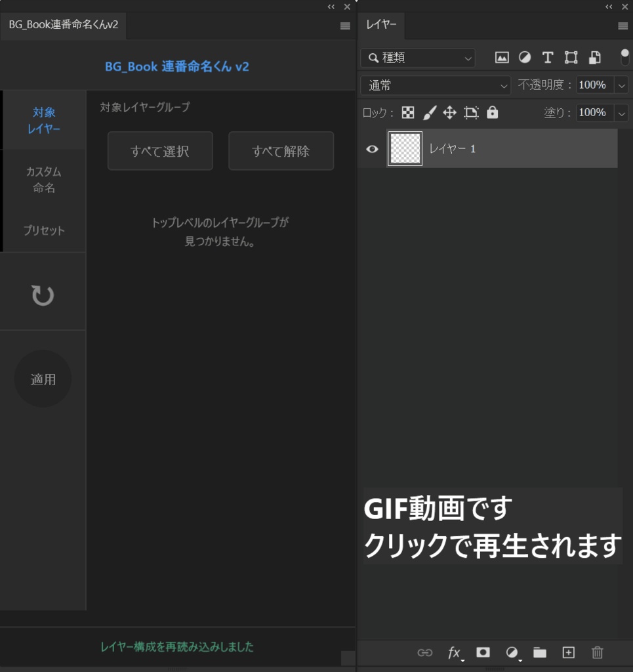Close the BG_Book plugin panel
Viewport: 633px width, 672px height.
pos(347,7)
